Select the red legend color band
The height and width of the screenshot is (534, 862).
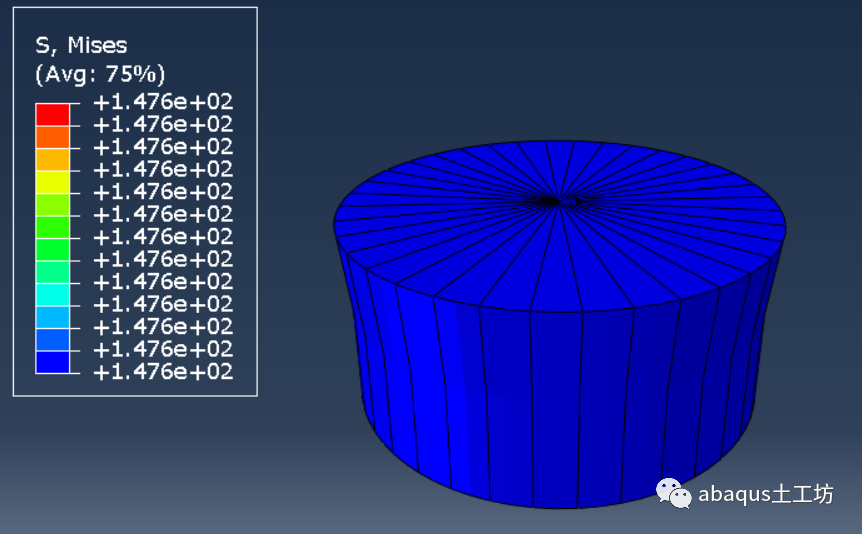click(x=53, y=115)
